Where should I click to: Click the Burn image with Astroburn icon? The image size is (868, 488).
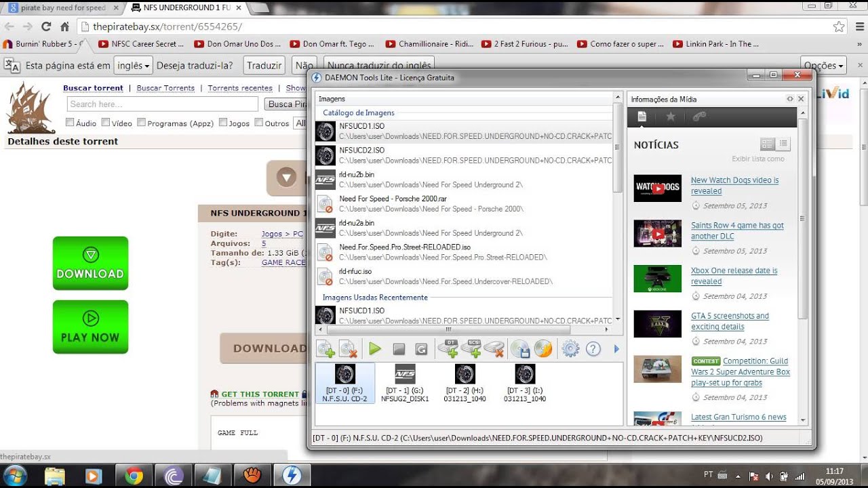pos(543,349)
